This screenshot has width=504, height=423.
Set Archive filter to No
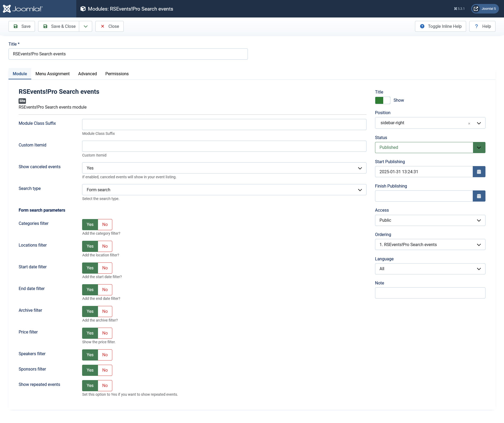click(105, 311)
